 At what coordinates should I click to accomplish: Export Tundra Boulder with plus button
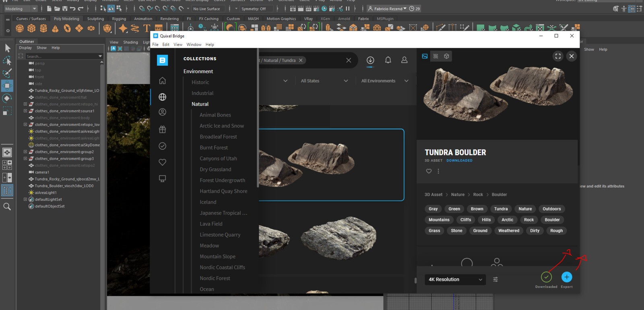pyautogui.click(x=566, y=277)
